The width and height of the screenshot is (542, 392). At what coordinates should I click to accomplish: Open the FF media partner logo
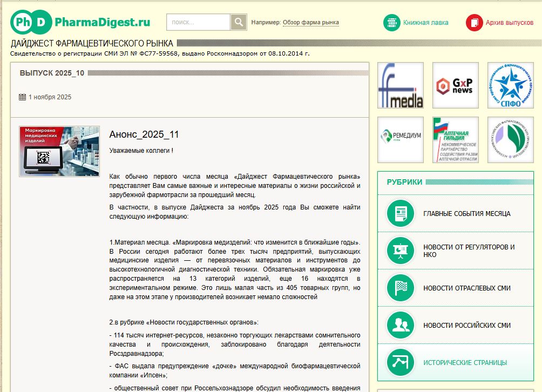click(400, 85)
